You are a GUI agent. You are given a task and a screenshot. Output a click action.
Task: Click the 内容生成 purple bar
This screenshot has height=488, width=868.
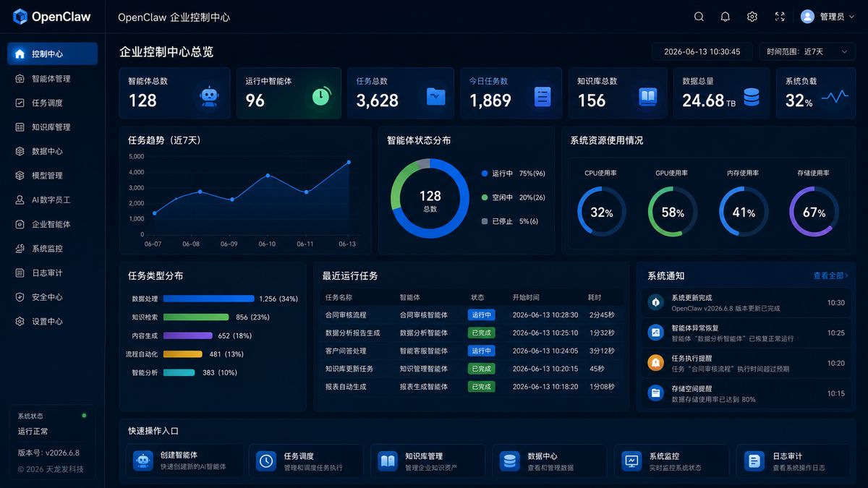(x=188, y=335)
